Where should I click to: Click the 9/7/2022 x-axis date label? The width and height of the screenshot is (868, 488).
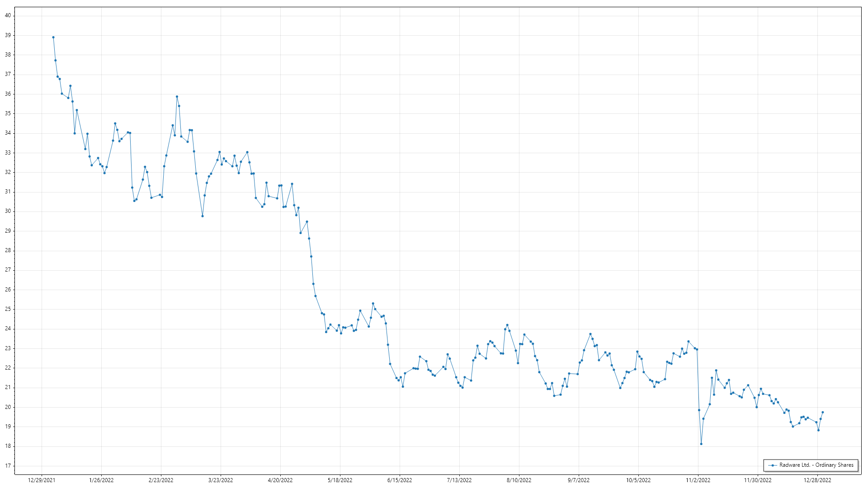[579, 480]
